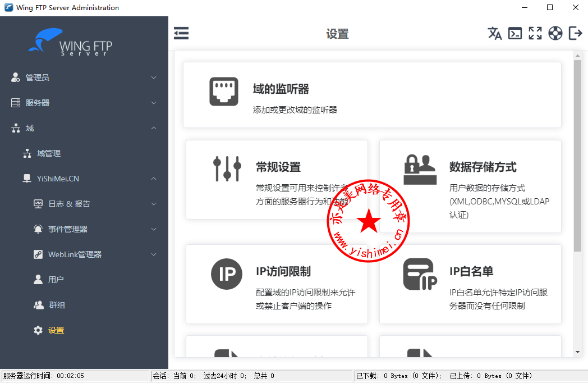This screenshot has height=383, width=588.
Task: Collapse the YiShiMei.CN domain node
Action: tap(154, 179)
